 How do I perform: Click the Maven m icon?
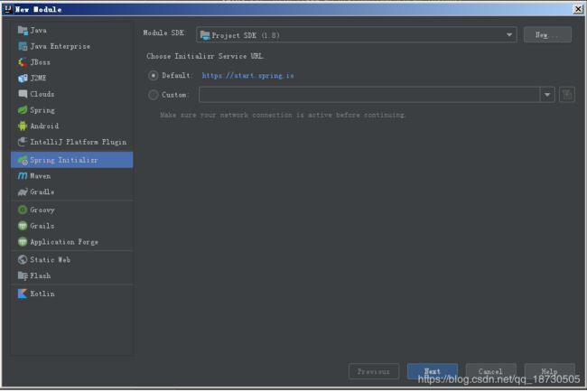point(23,176)
